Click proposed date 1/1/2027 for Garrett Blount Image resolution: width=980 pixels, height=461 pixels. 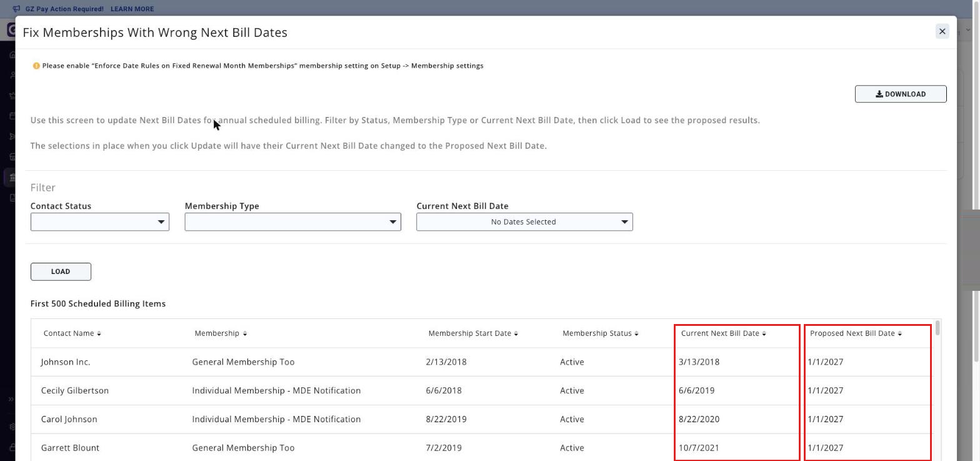825,448
